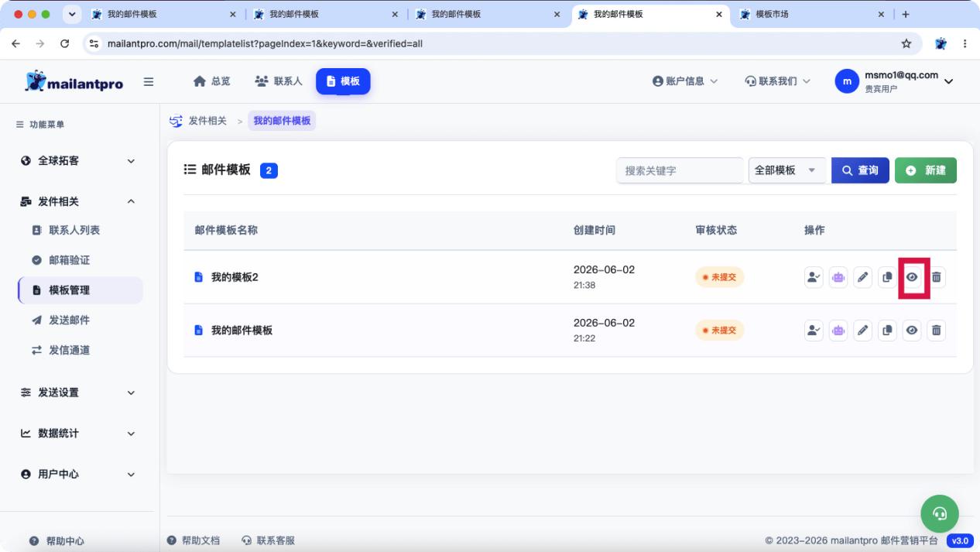980x552 pixels.
Task: Collapse the 发件相关 sidebar section
Action: click(77, 201)
